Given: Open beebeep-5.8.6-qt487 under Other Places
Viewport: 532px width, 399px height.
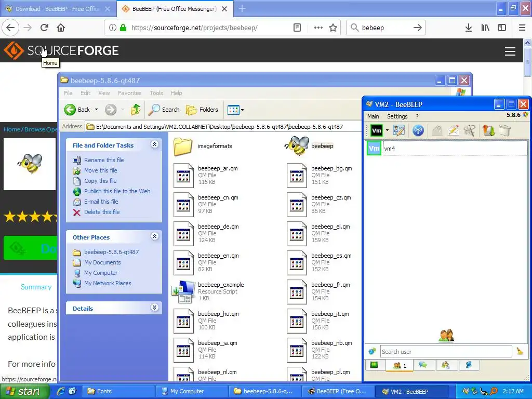Looking at the screenshot, I should tap(111, 252).
